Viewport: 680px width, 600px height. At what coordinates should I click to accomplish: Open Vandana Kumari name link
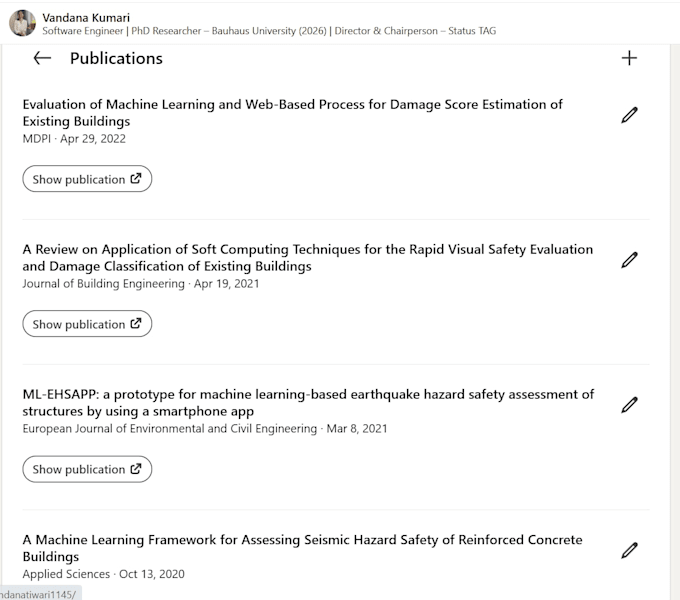86,18
